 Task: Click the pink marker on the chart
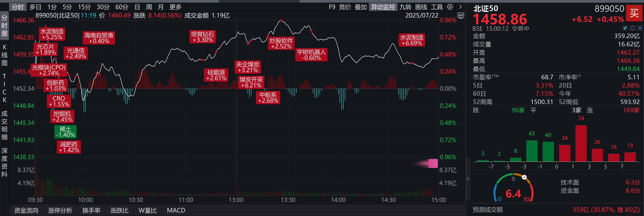click(x=433, y=163)
